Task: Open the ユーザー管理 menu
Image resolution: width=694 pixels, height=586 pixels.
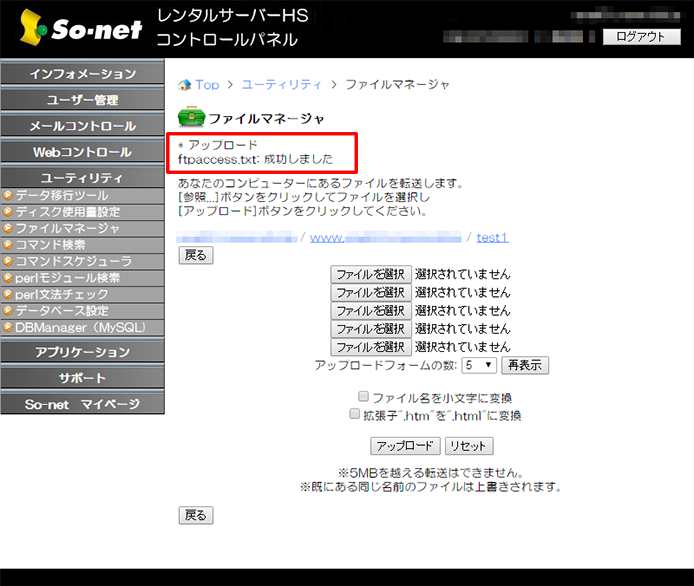Action: tap(82, 100)
